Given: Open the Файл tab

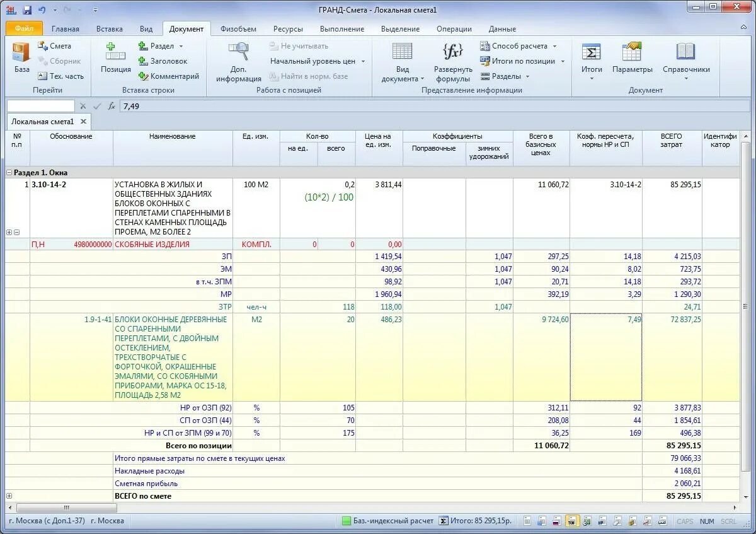Looking at the screenshot, I should coord(25,28).
